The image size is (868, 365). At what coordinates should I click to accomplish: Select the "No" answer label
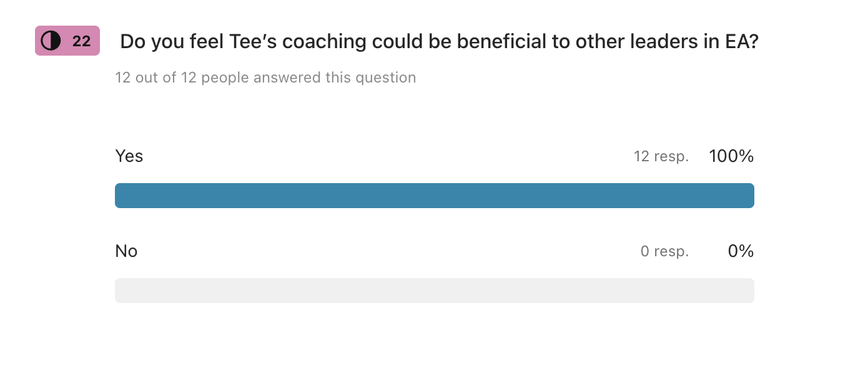(x=126, y=251)
